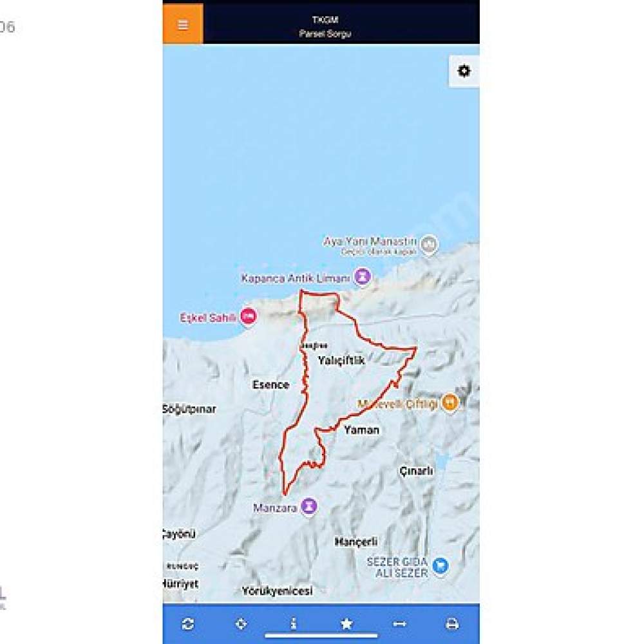Open map settings gear icon

[x=464, y=71]
